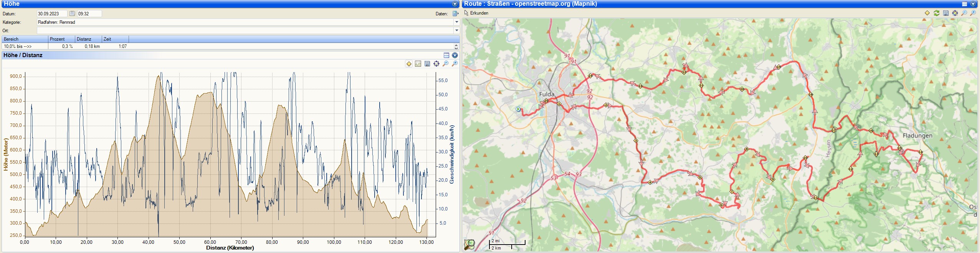
Task: Expand the Kategorie dropdown
Action: (457, 22)
